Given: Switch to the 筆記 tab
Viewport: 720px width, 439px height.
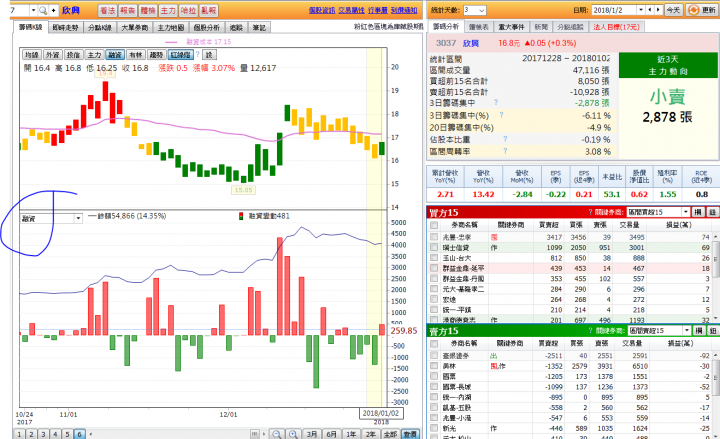Looking at the screenshot, I should 259,28.
